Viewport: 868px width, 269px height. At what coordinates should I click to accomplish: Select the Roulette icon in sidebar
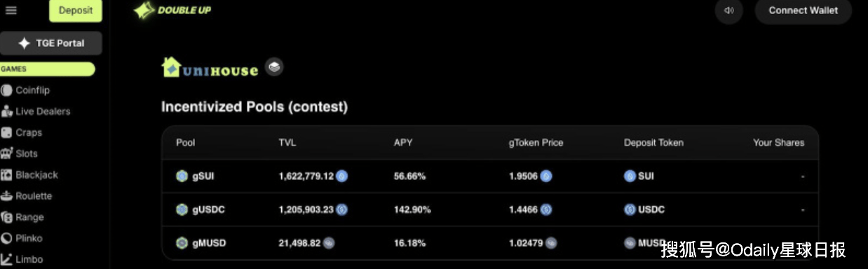click(x=7, y=196)
